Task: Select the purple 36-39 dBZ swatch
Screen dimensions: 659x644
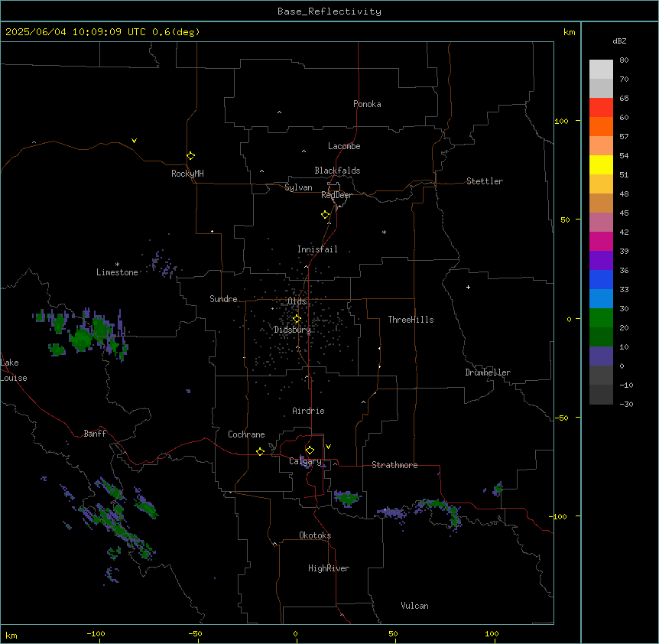Action: [601, 261]
